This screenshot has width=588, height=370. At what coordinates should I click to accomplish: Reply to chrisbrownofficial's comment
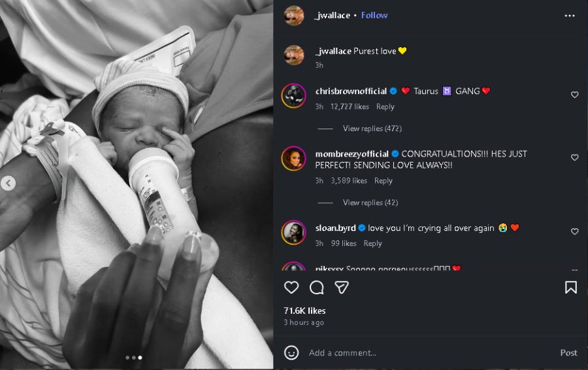point(385,106)
